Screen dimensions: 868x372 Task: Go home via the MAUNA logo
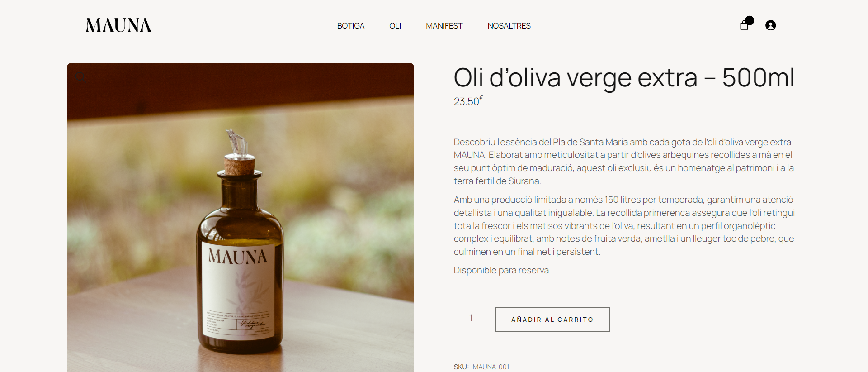tap(118, 25)
